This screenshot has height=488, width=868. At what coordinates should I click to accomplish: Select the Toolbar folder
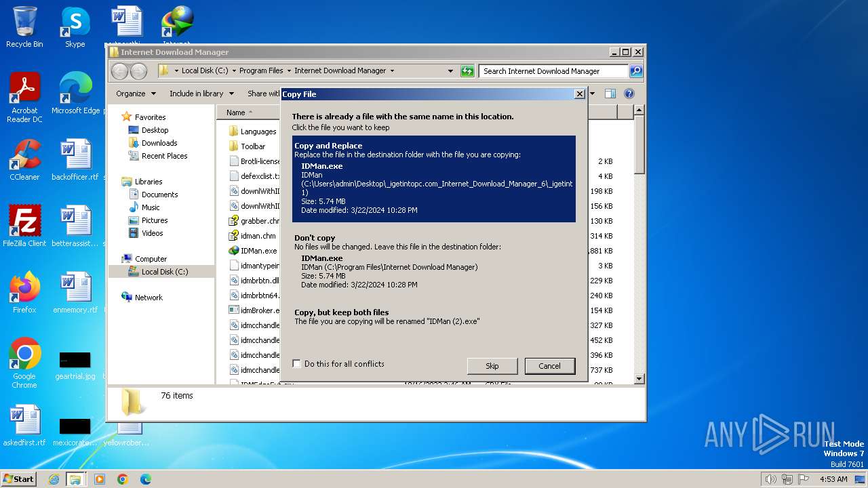[248, 146]
